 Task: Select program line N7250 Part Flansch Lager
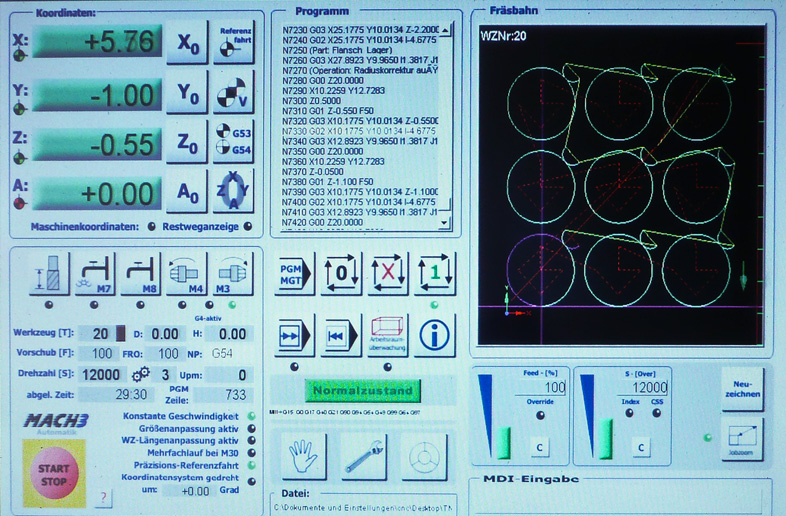coord(337,50)
